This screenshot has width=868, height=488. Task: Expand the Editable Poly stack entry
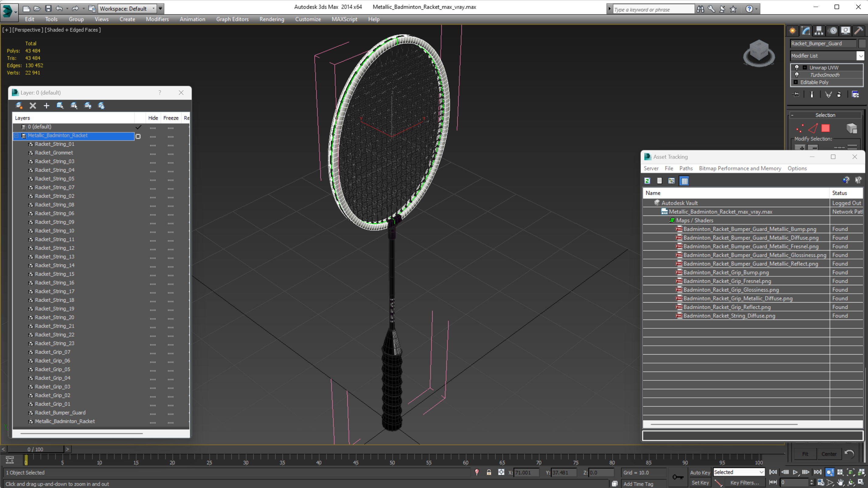coord(796,82)
